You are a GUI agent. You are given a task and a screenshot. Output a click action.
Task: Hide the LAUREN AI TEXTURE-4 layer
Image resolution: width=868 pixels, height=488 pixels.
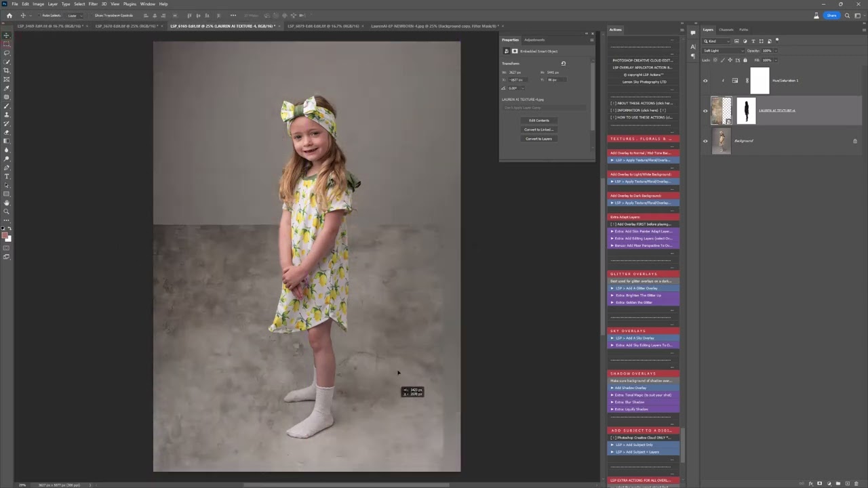705,110
